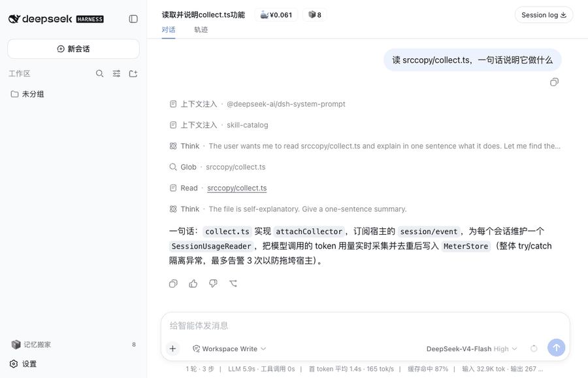Open the Glob srccopy/collect.ts step

217,167
